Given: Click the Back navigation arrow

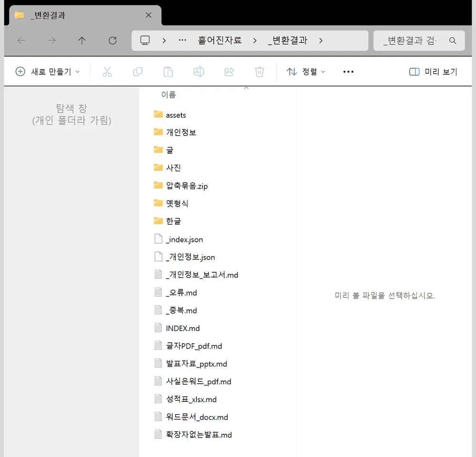Looking at the screenshot, I should pyautogui.click(x=21, y=40).
